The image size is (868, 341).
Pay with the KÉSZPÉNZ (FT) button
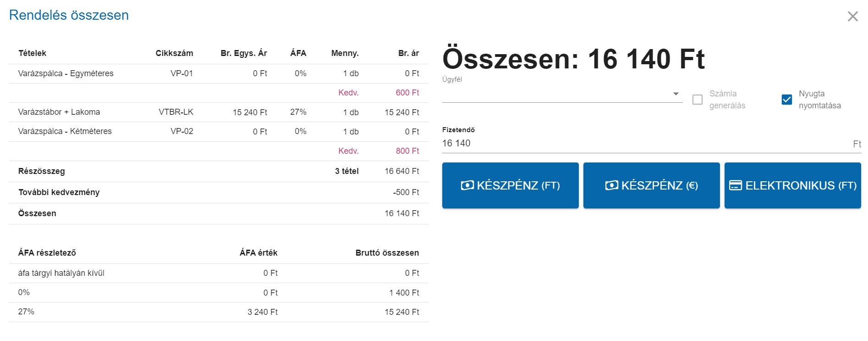tap(511, 185)
